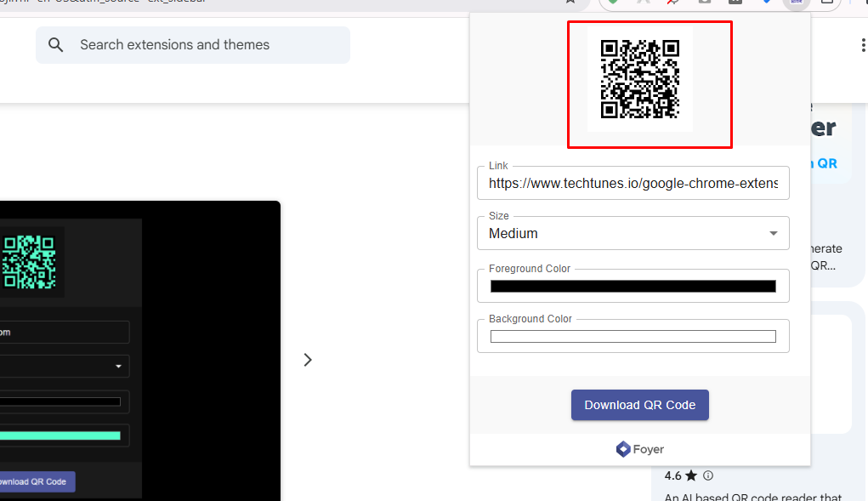Click the magnifier icon in the search bar

(55, 44)
